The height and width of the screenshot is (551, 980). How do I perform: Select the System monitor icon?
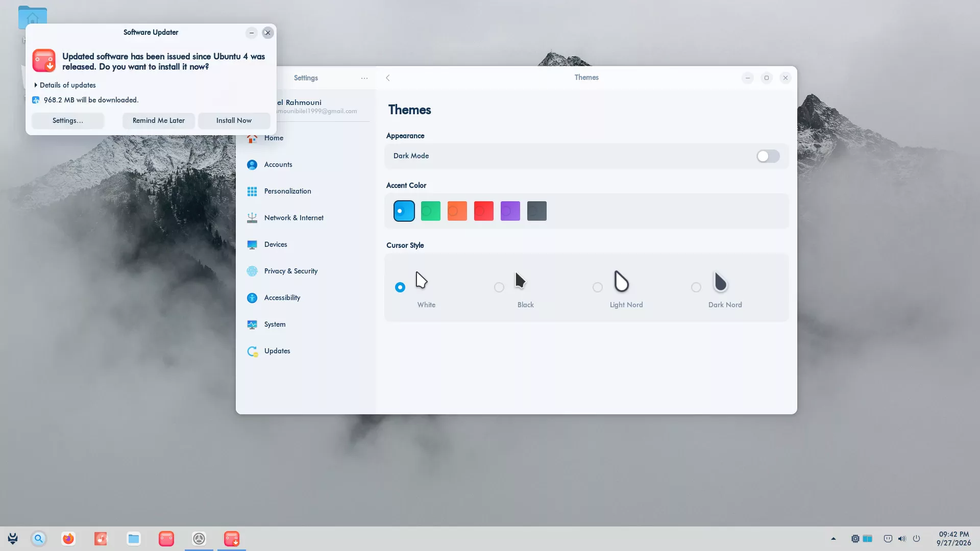coord(252,324)
